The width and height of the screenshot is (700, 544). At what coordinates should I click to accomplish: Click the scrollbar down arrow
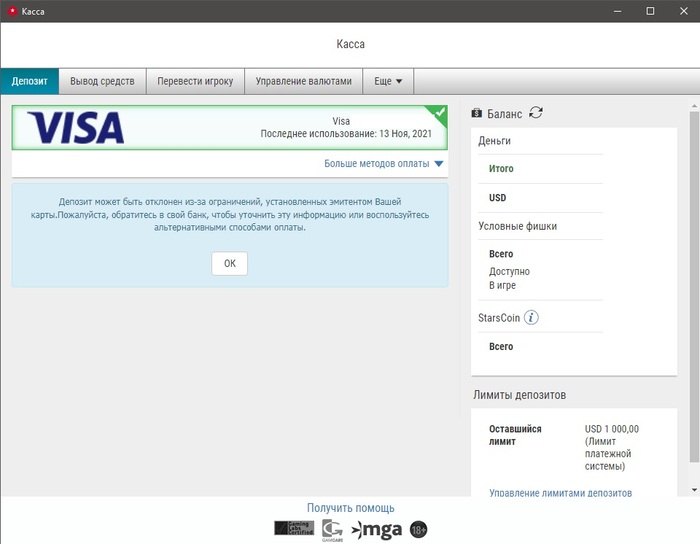(x=694, y=490)
